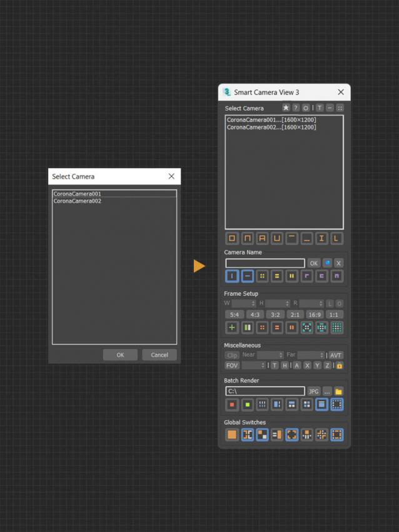The width and height of the screenshot is (399, 532).
Task: Click OK in the Select Camera dialog
Action: 121,355
